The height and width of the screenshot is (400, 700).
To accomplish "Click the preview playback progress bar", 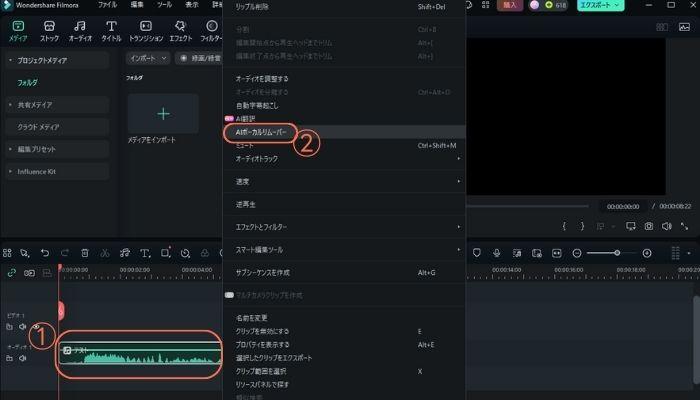I will click(528, 206).
